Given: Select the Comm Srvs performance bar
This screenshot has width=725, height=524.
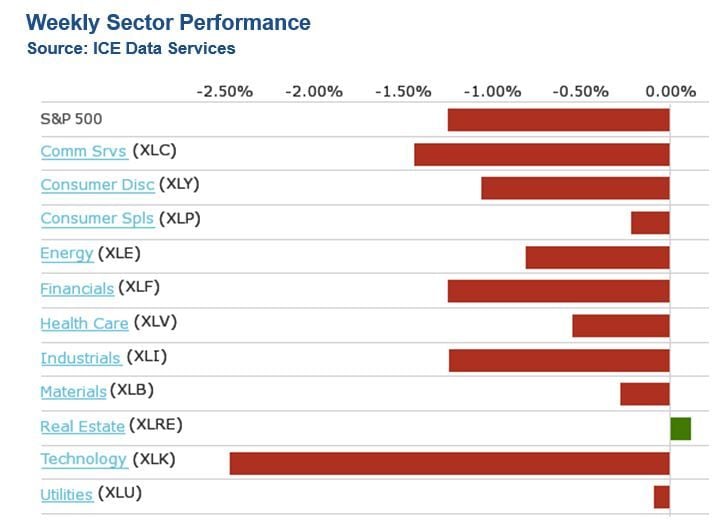Looking at the screenshot, I should 541,154.
